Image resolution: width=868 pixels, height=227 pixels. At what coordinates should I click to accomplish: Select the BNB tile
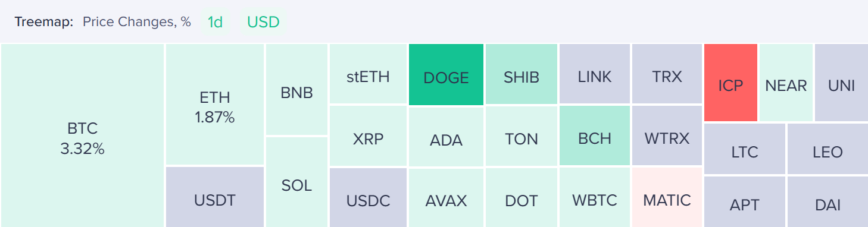296,90
